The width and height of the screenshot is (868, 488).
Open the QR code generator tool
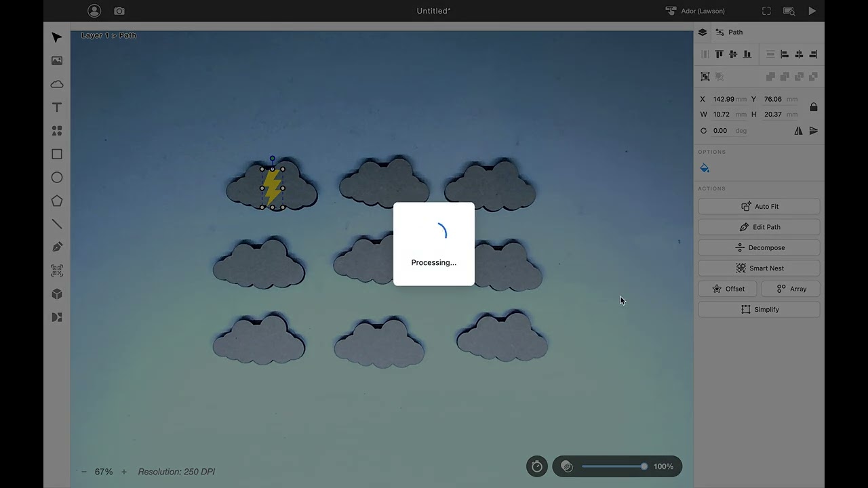click(x=57, y=270)
